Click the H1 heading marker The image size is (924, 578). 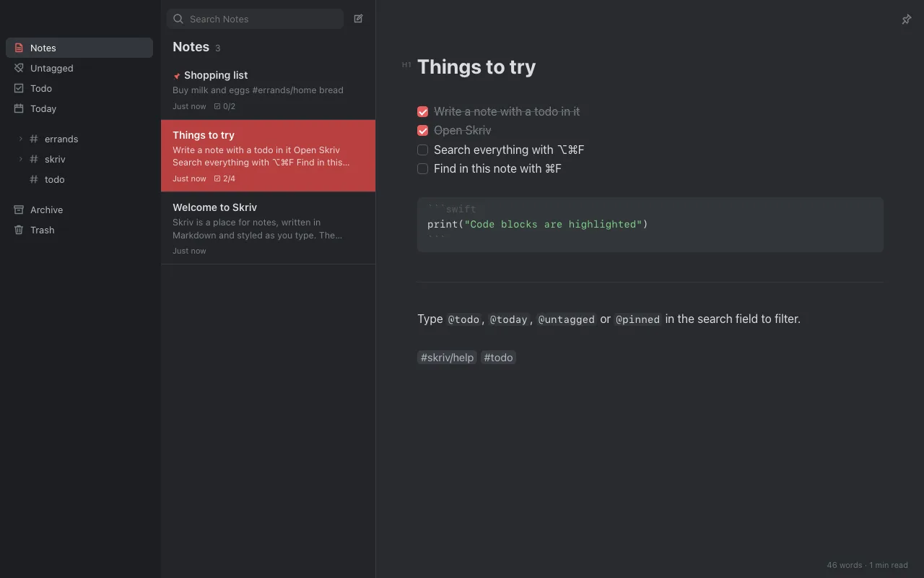coord(406,65)
